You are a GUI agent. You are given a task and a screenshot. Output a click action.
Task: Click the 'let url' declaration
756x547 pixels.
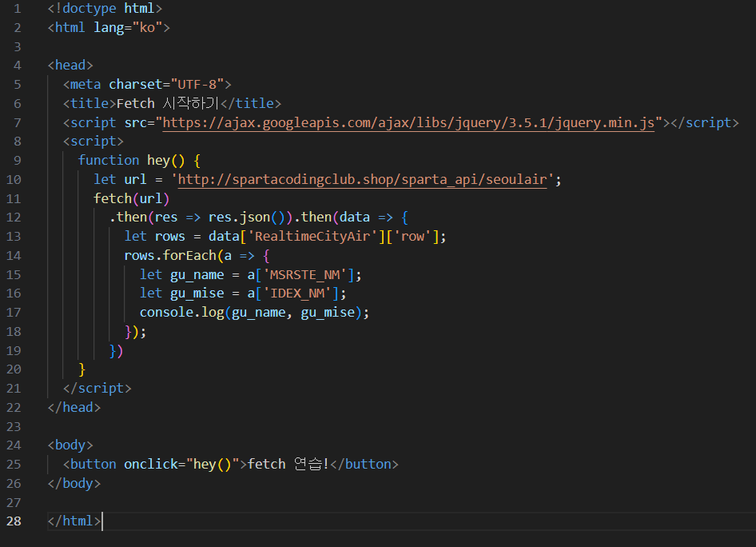120,179
